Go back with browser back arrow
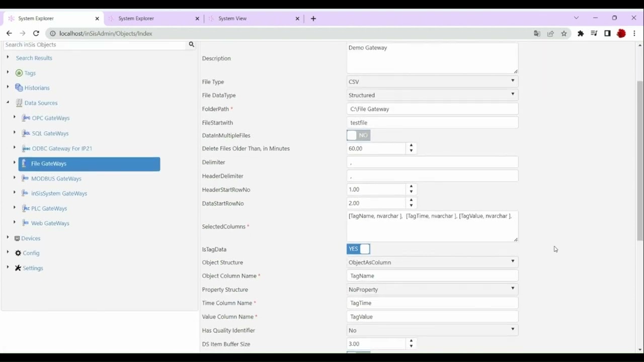 pos(9,33)
